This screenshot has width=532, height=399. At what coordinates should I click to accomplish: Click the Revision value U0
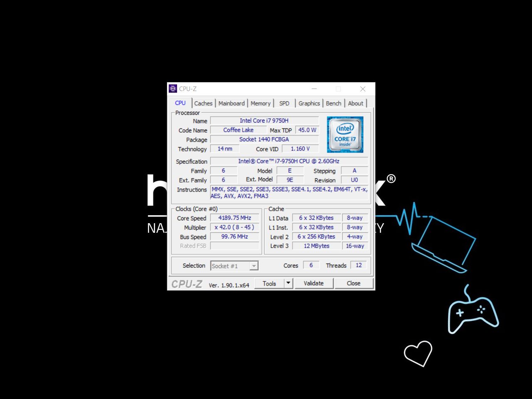(354, 180)
